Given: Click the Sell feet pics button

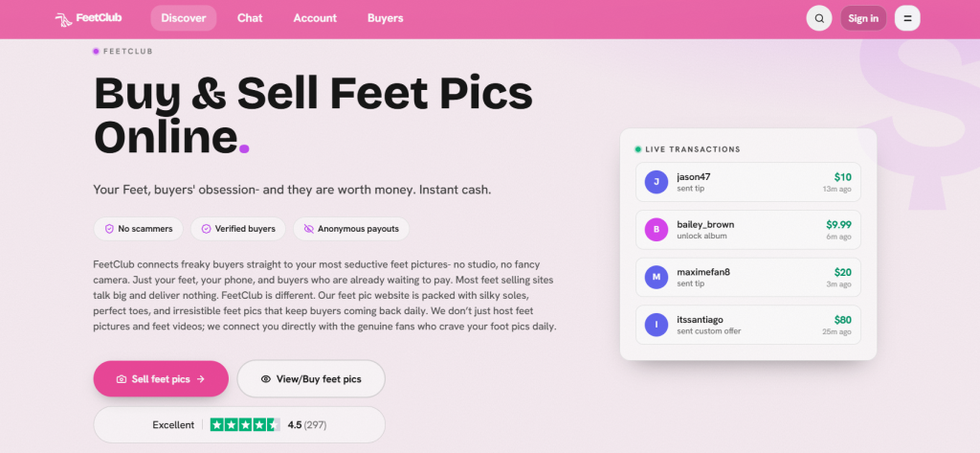Looking at the screenshot, I should tap(161, 378).
